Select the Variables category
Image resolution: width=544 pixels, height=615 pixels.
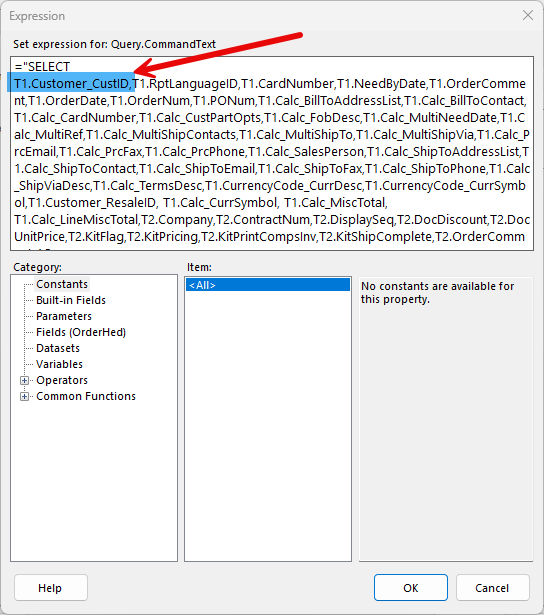59,364
